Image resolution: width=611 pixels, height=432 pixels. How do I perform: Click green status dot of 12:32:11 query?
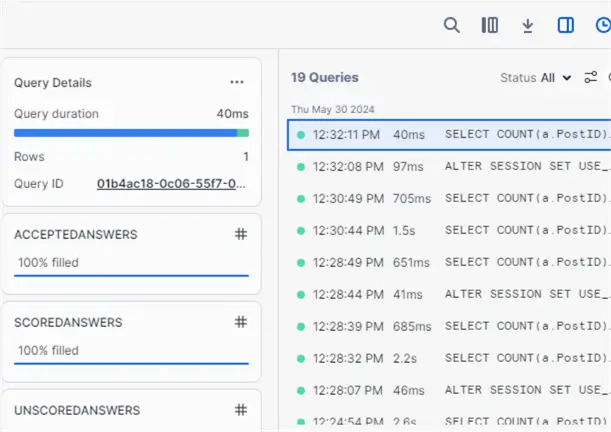click(x=301, y=135)
